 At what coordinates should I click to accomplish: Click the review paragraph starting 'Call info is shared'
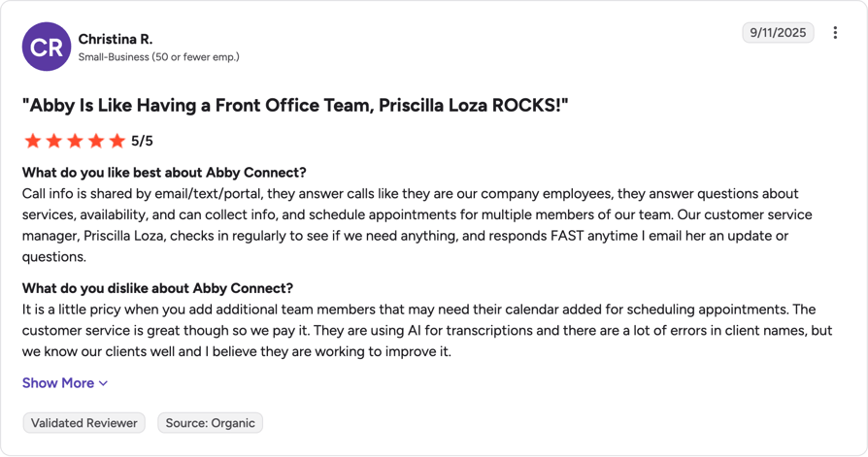click(417, 225)
